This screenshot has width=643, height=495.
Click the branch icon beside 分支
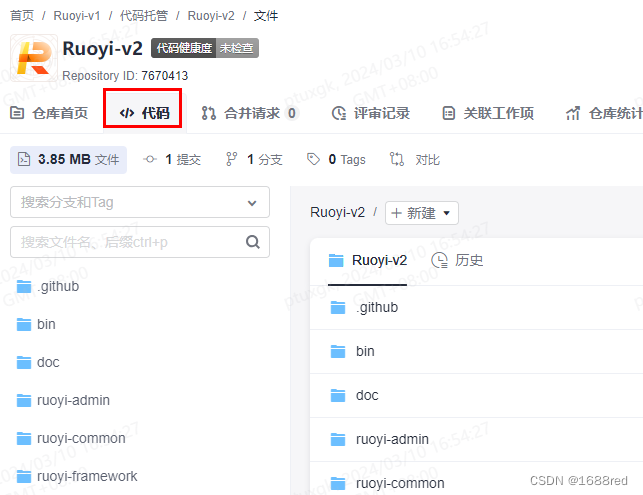(232, 159)
